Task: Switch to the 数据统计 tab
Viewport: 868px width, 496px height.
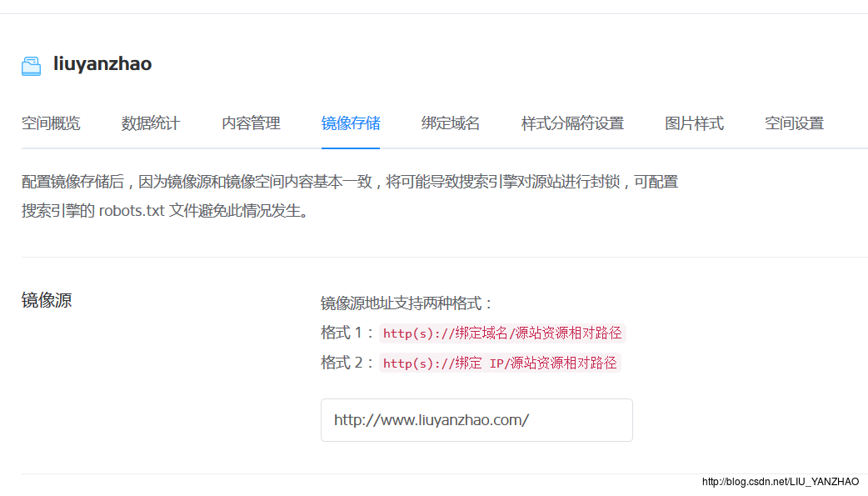Action: click(151, 123)
